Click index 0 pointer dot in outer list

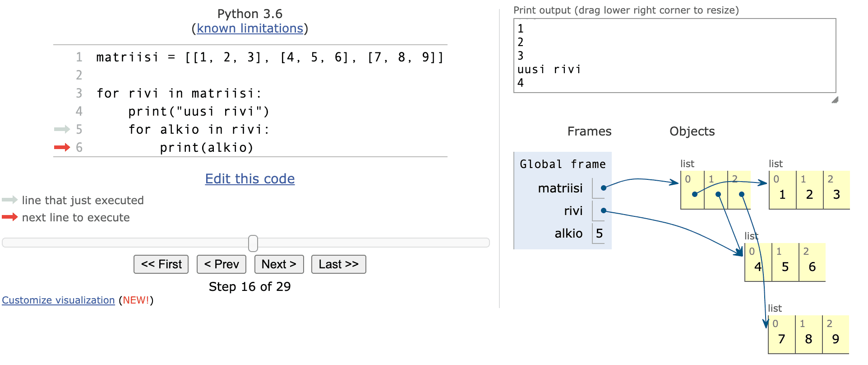point(695,194)
